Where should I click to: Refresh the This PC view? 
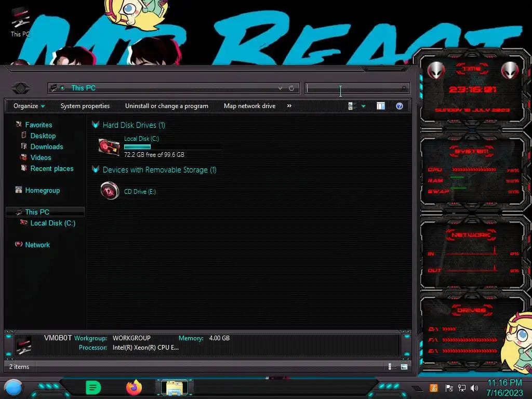coord(291,88)
